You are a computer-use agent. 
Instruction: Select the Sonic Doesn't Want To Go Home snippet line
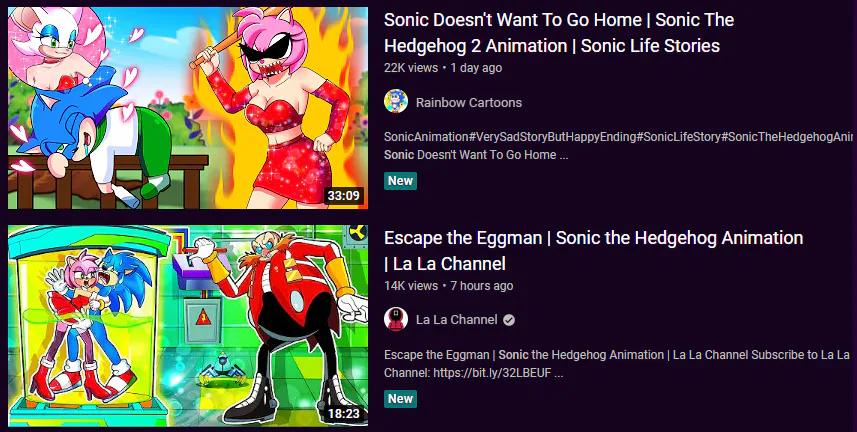(x=476, y=155)
